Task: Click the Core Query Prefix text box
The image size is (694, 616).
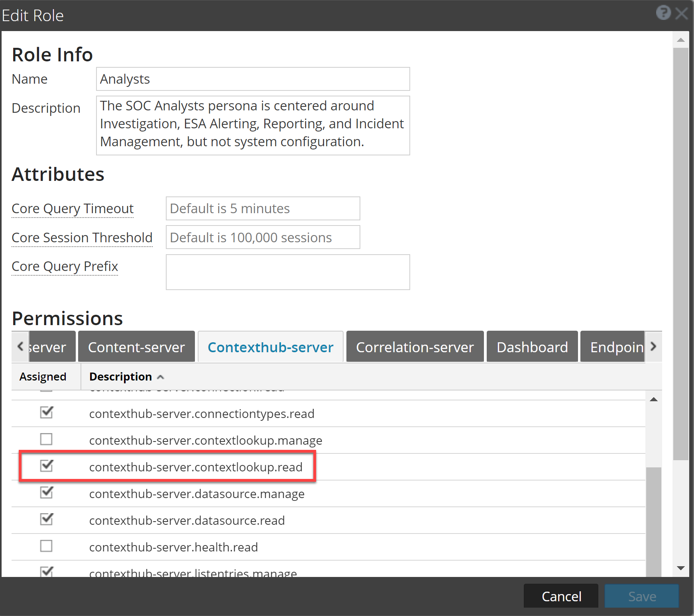Action: coord(288,272)
